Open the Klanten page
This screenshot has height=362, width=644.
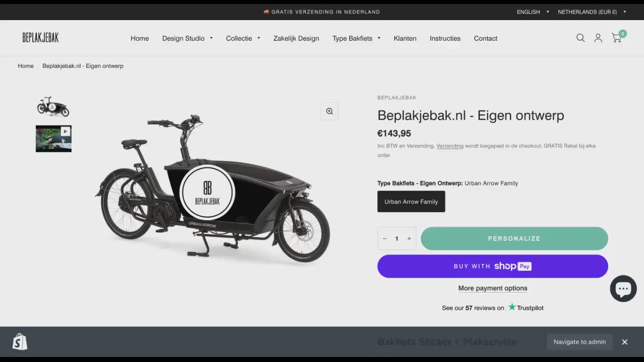coord(405,38)
